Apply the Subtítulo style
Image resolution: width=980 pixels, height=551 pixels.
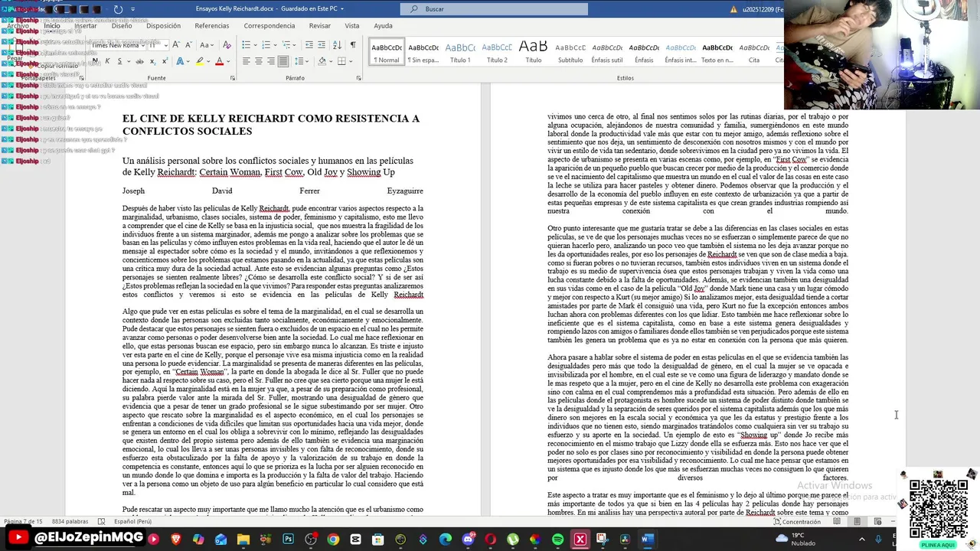[x=570, y=52]
